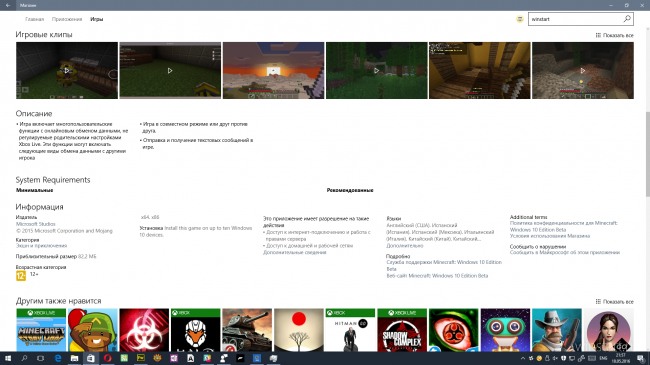Open the user account avatar icon

coord(519,19)
